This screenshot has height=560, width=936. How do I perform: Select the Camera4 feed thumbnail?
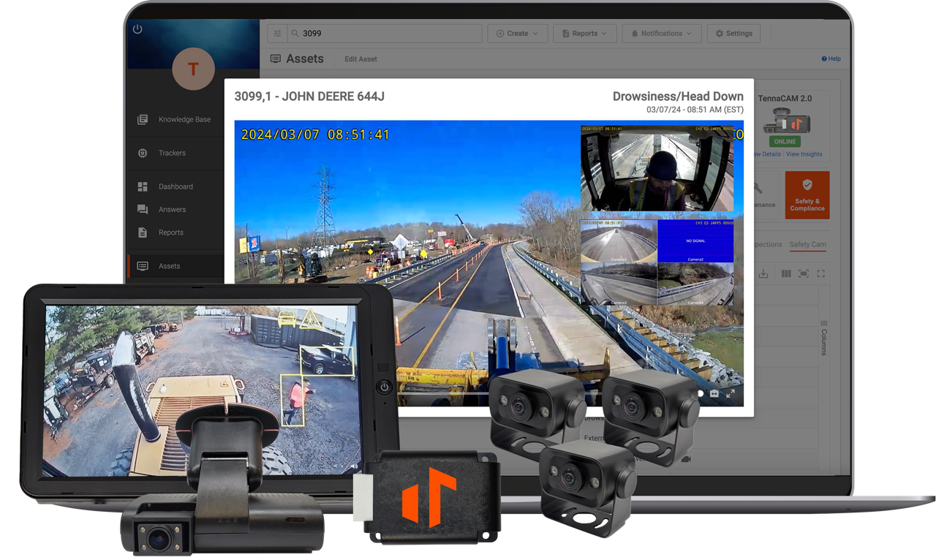(x=695, y=284)
